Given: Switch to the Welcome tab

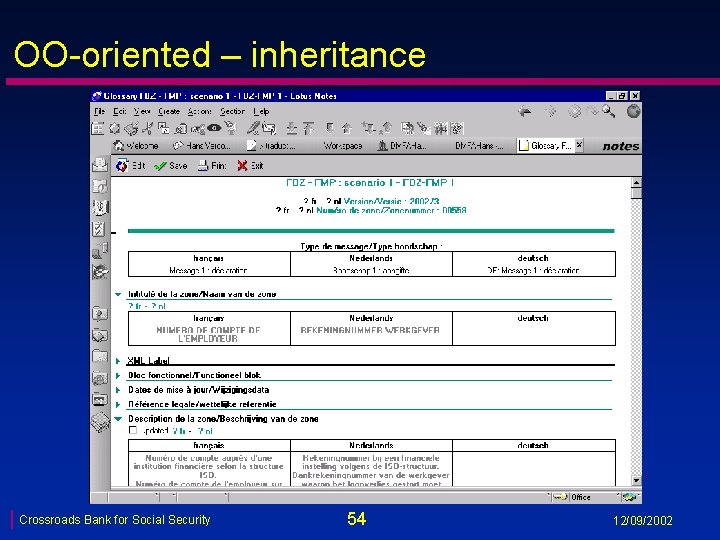Looking at the screenshot, I should pyautogui.click(x=136, y=146).
